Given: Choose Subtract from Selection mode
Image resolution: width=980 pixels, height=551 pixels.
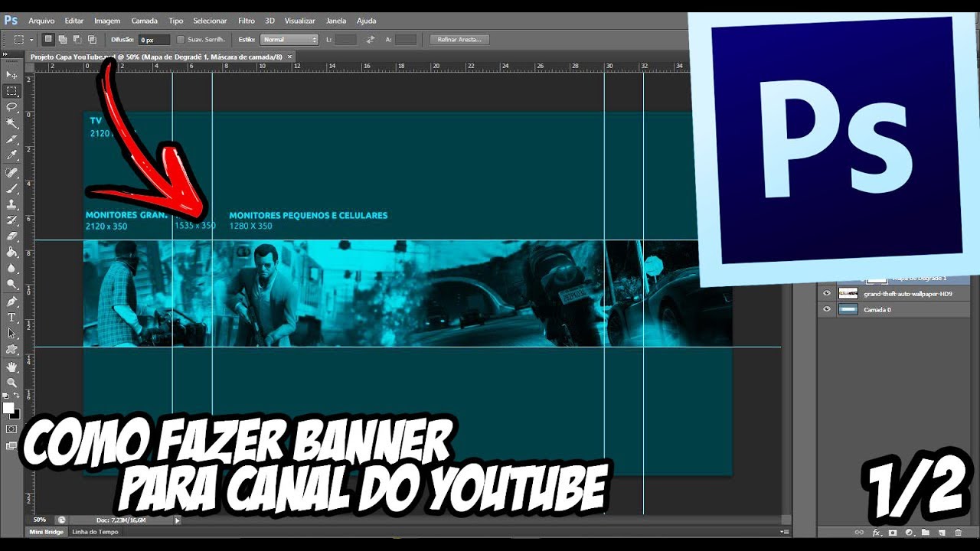Looking at the screenshot, I should pyautogui.click(x=77, y=39).
